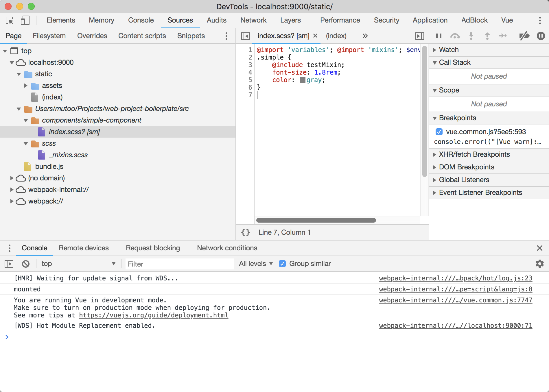Step over next function call
Screen dimensions: 549x392
click(455, 36)
